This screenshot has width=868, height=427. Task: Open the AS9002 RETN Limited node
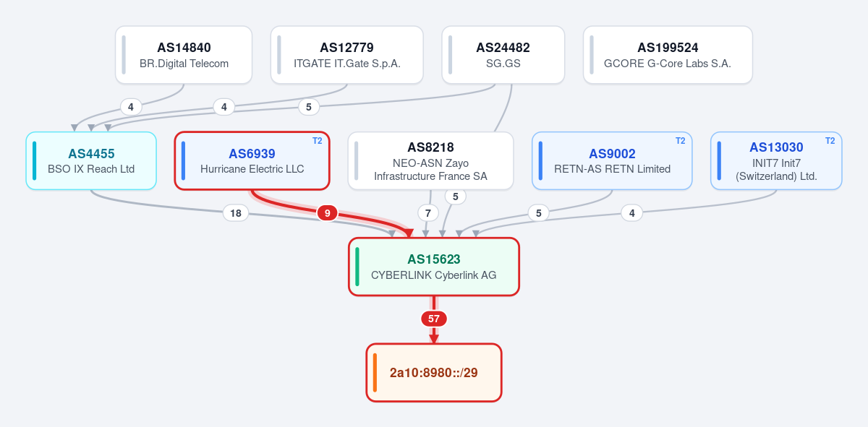coord(612,161)
